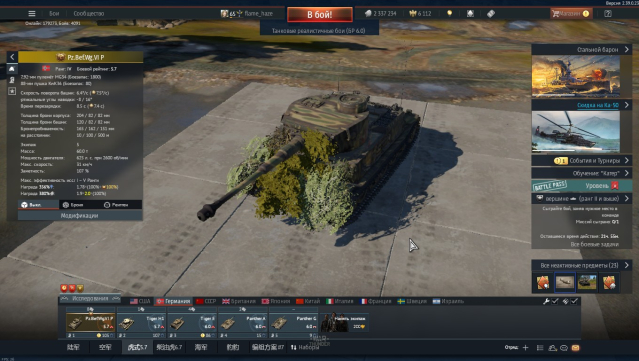Select the Tiger H1 vehicle slot
639x361 pixels.
(x=141, y=322)
